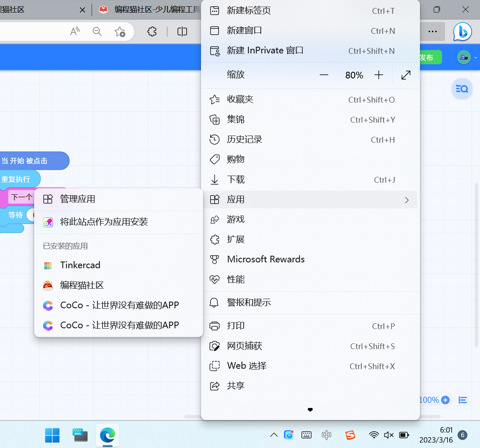Click the Sogou input tray icon
The image size is (480, 448).
(350, 435)
